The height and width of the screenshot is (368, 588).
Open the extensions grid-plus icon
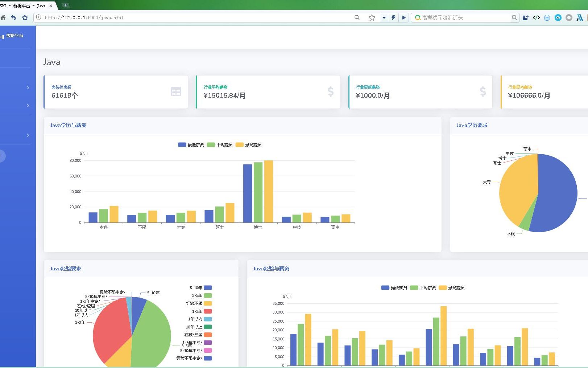[525, 17]
